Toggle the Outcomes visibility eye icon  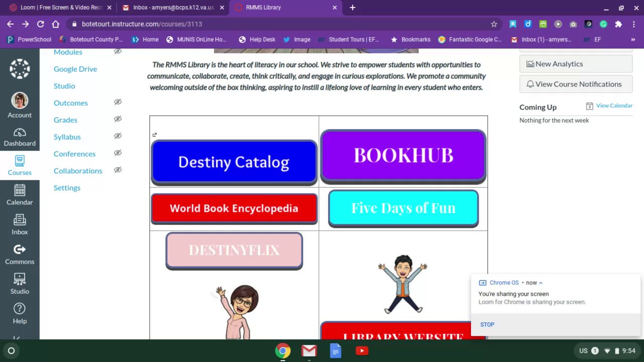pos(118,102)
